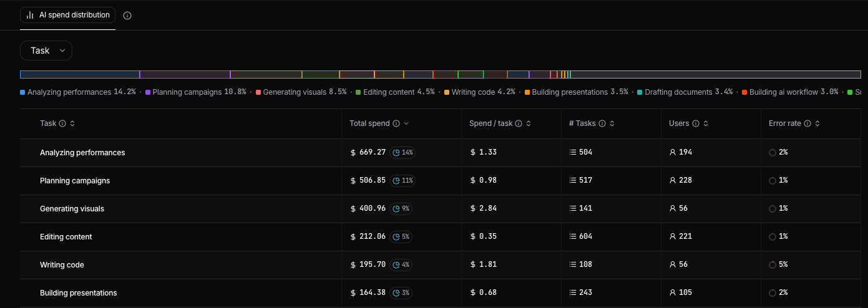Viewport: 868px width, 308px height.
Task: Click the Writing code task row name
Action: (x=62, y=264)
